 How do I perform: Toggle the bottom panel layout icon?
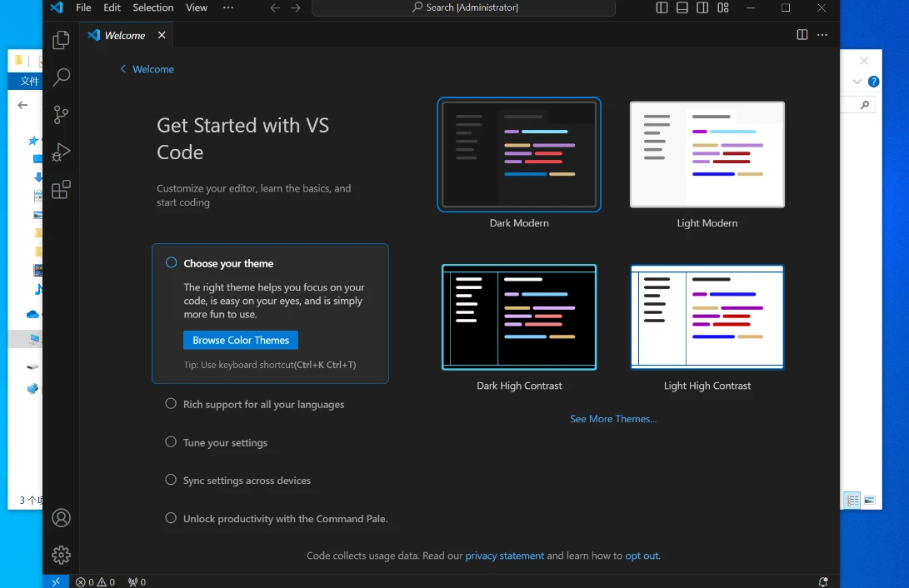(682, 7)
